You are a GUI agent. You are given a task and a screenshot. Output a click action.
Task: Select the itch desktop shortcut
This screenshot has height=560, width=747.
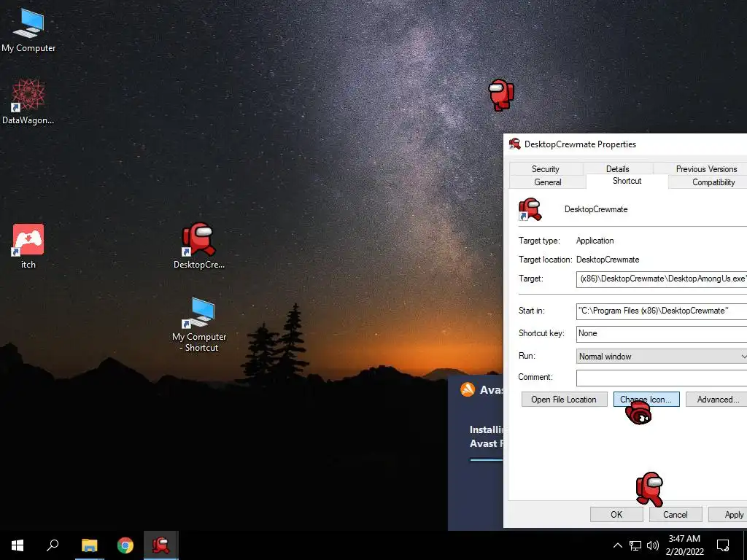coord(28,246)
